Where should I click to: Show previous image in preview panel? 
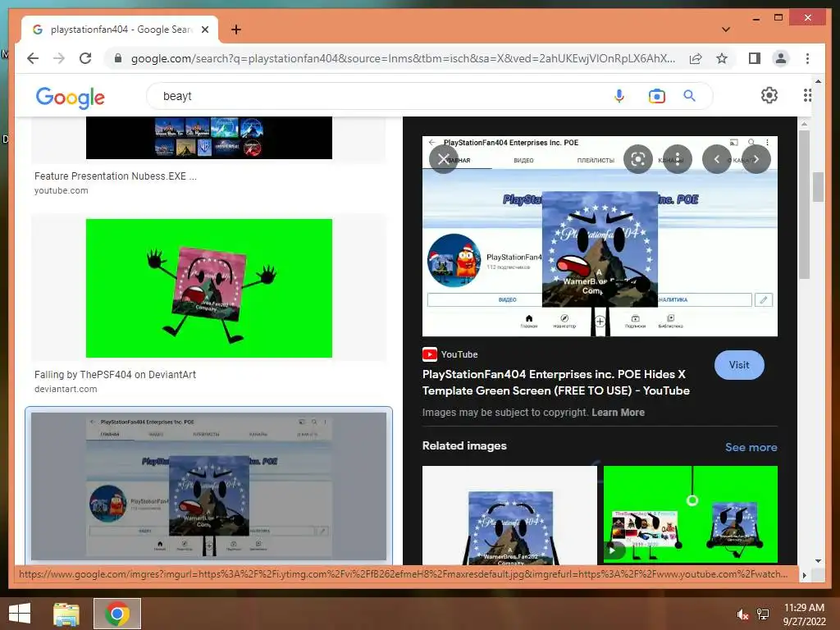(x=717, y=159)
